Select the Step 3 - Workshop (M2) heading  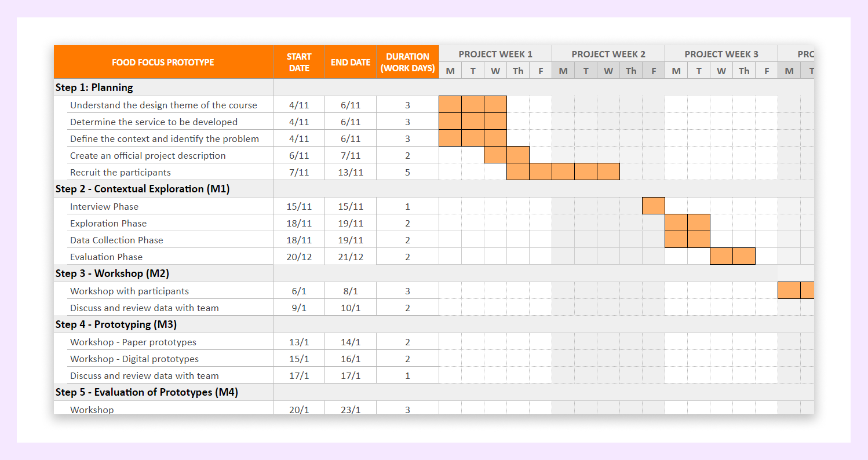112,273
